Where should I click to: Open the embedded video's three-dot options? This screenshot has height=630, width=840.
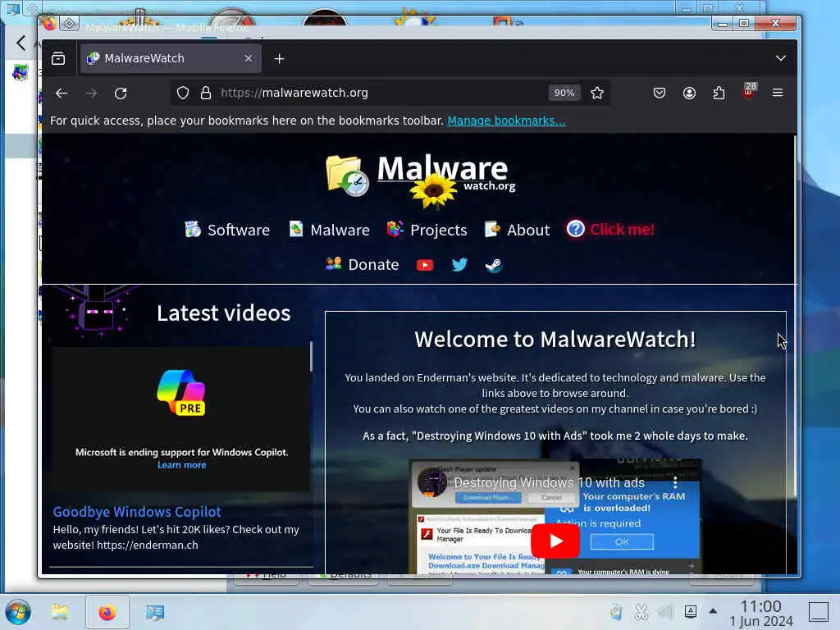point(675,482)
